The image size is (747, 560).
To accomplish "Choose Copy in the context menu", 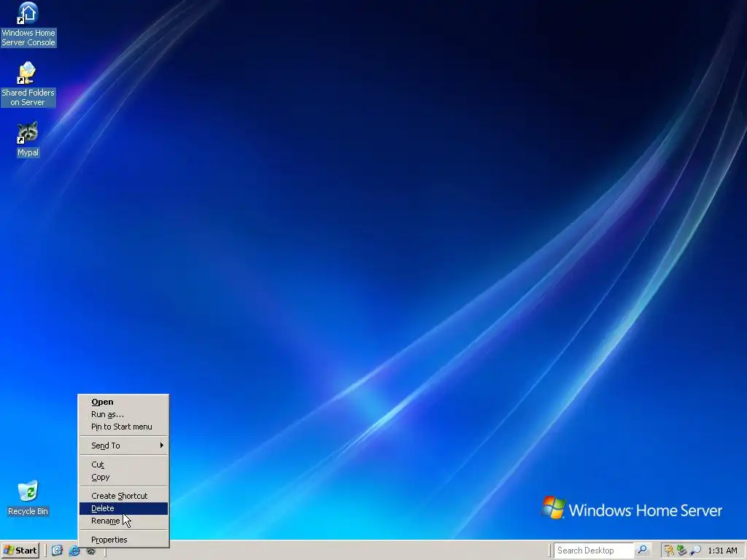I will pos(123,477).
